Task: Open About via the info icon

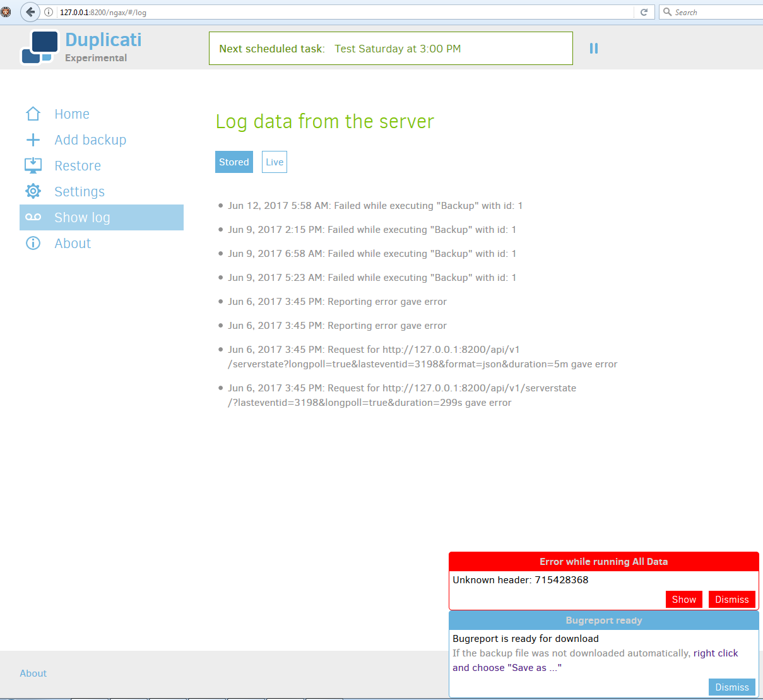Action: tap(33, 242)
